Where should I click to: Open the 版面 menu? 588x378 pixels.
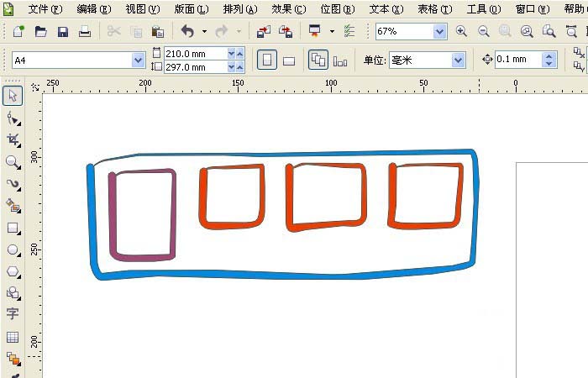click(x=191, y=9)
